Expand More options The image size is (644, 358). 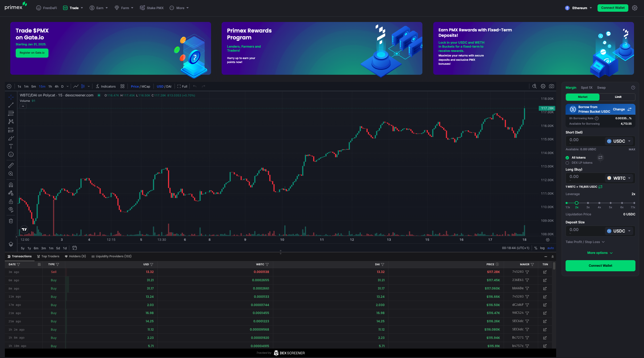pyautogui.click(x=600, y=253)
